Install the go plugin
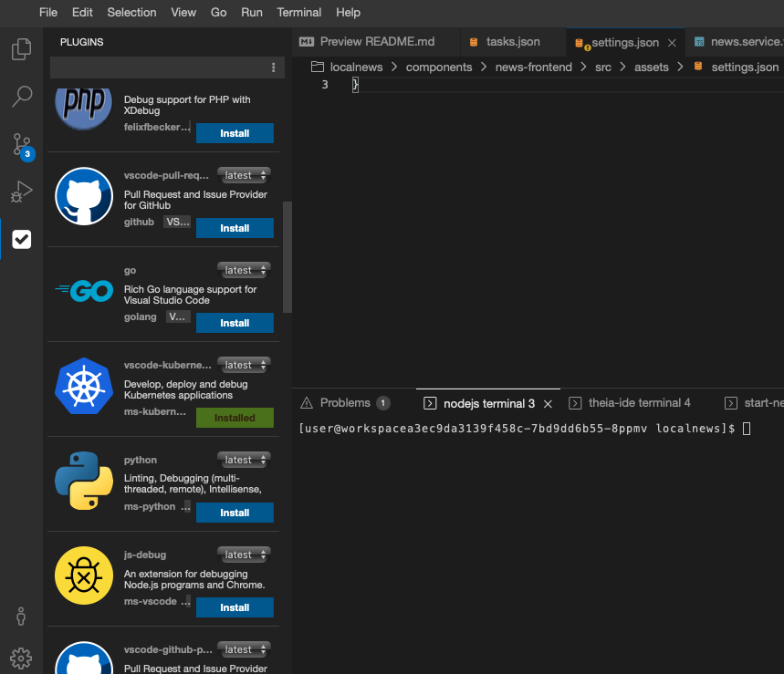This screenshot has width=784, height=674. [x=235, y=323]
